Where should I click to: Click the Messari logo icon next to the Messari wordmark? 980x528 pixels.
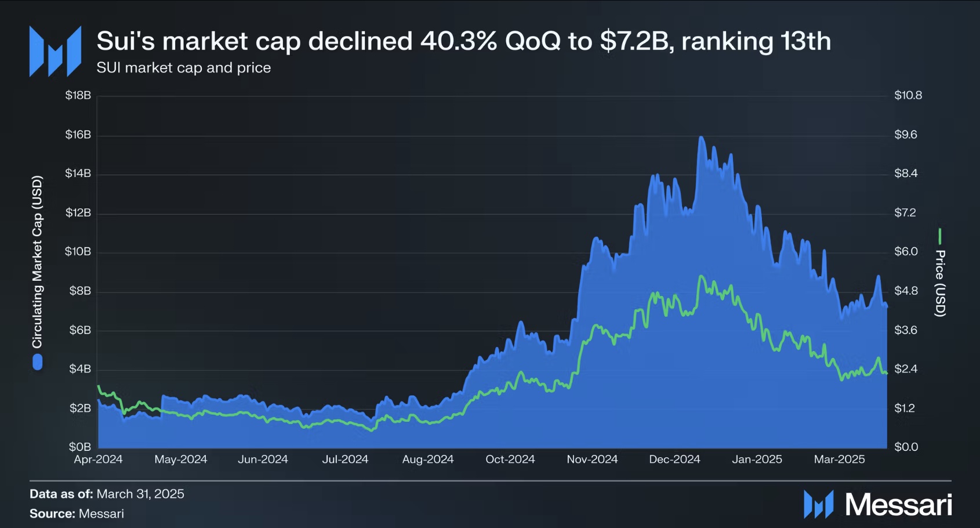point(818,504)
